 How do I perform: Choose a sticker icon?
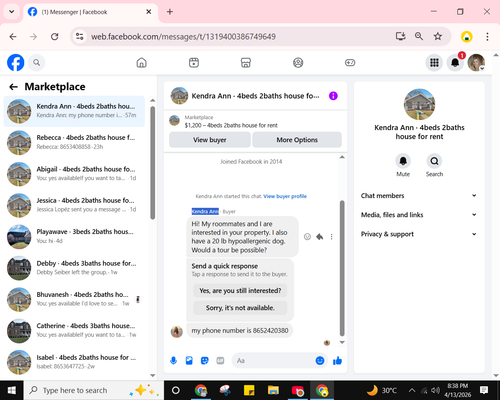tap(205, 361)
